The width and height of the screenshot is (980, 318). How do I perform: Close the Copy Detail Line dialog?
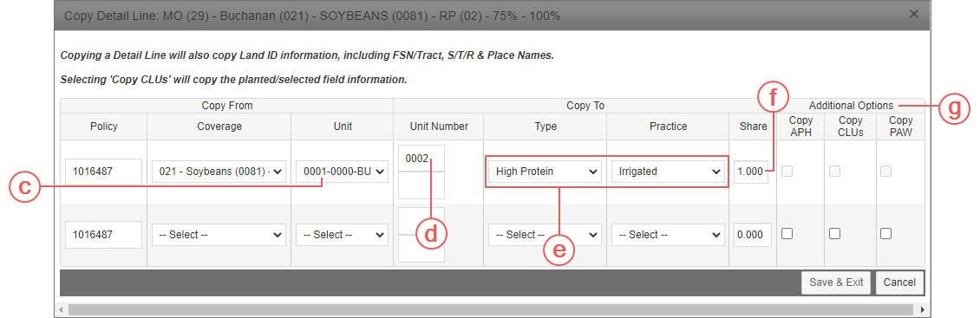[x=913, y=14]
